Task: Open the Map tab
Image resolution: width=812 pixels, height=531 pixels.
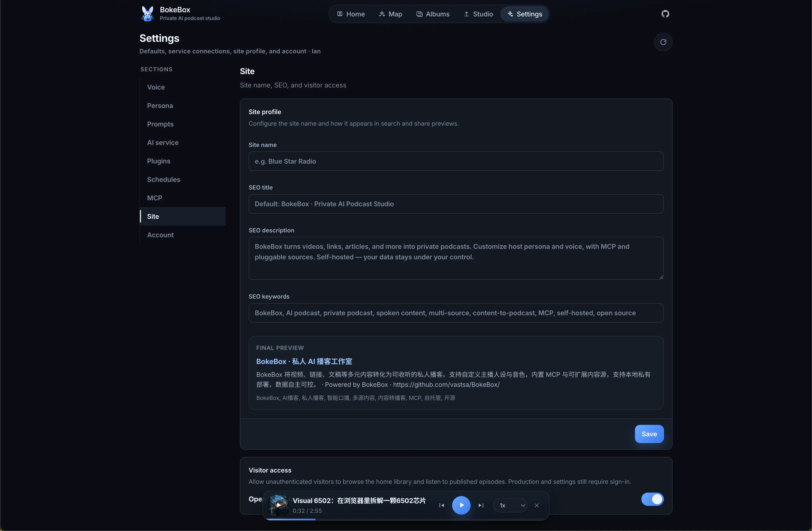Action: click(x=391, y=14)
